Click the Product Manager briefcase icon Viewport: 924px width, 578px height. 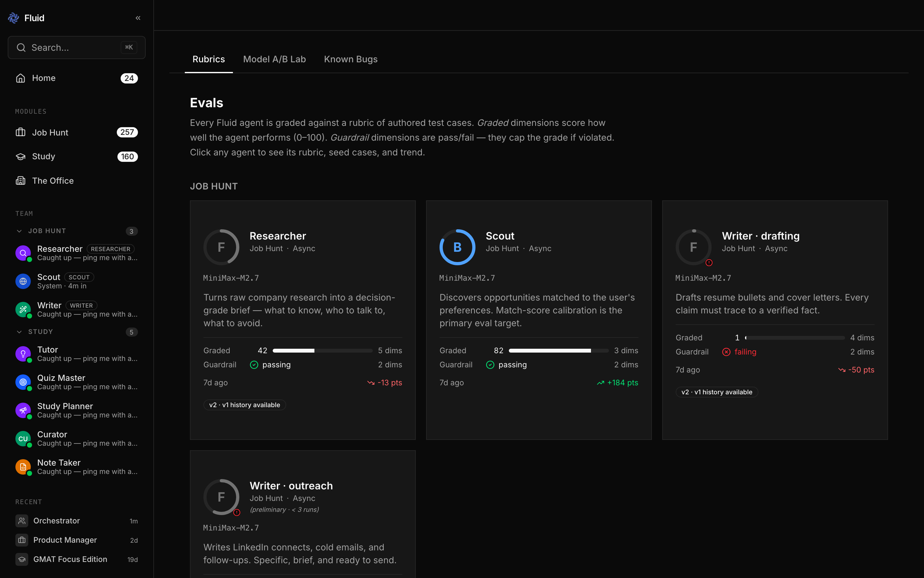22,540
